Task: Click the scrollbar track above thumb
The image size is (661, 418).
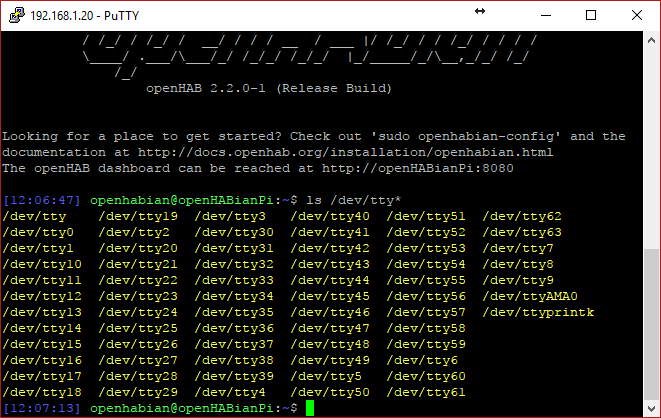Action: coord(651,148)
